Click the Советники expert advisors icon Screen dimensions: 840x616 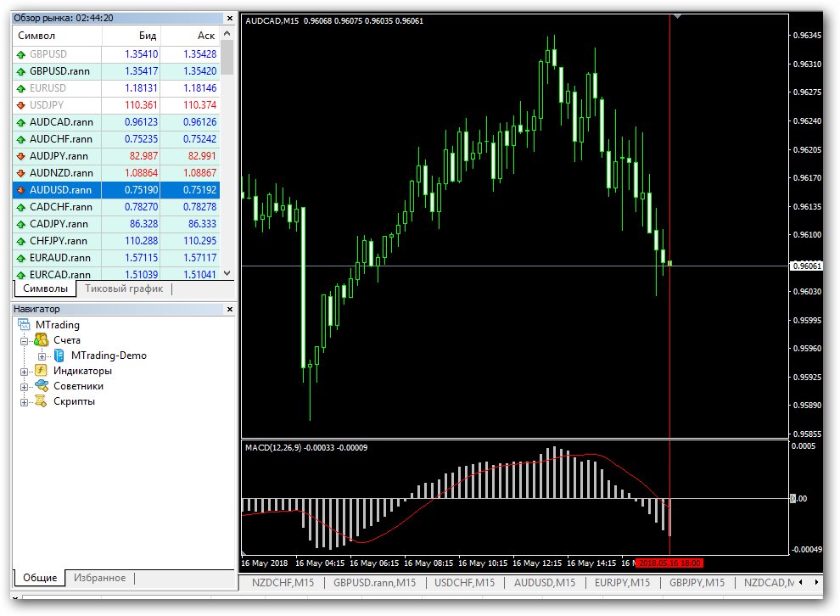click(x=42, y=386)
